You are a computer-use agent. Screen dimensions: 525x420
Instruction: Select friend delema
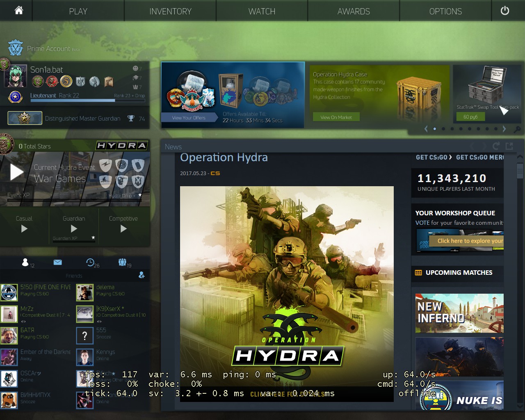pyautogui.click(x=112, y=292)
